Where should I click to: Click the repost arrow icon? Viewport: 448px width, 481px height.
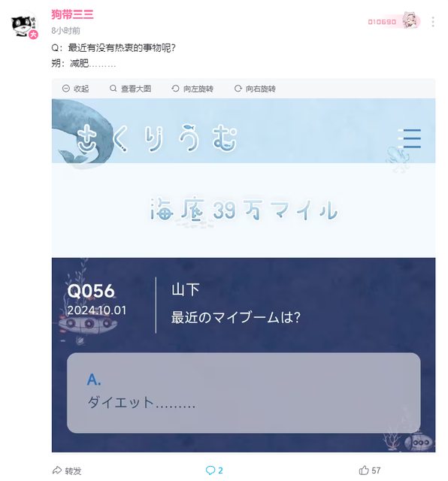coord(57,470)
